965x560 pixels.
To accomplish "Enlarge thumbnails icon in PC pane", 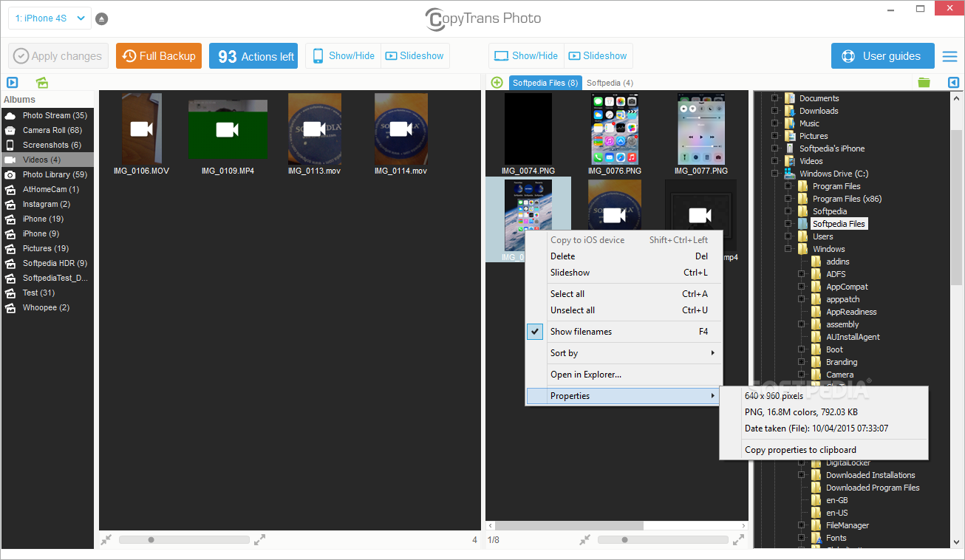I will point(738,540).
